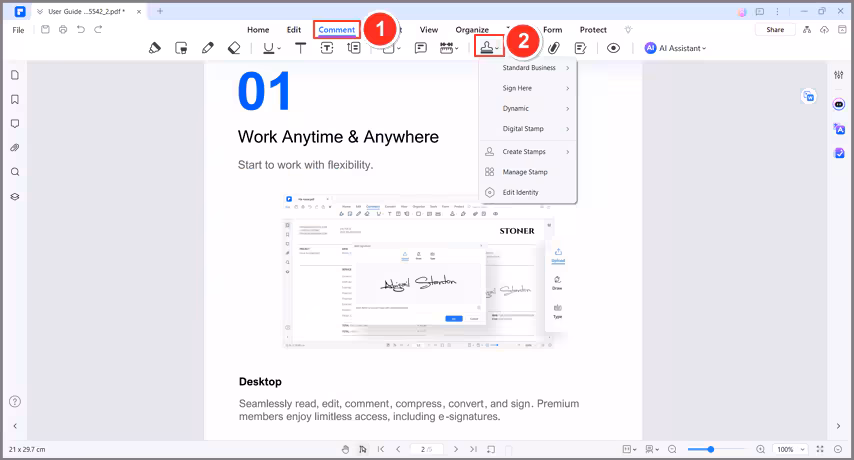The width and height of the screenshot is (854, 460).
Task: Open the layers panel
Action: pos(15,197)
